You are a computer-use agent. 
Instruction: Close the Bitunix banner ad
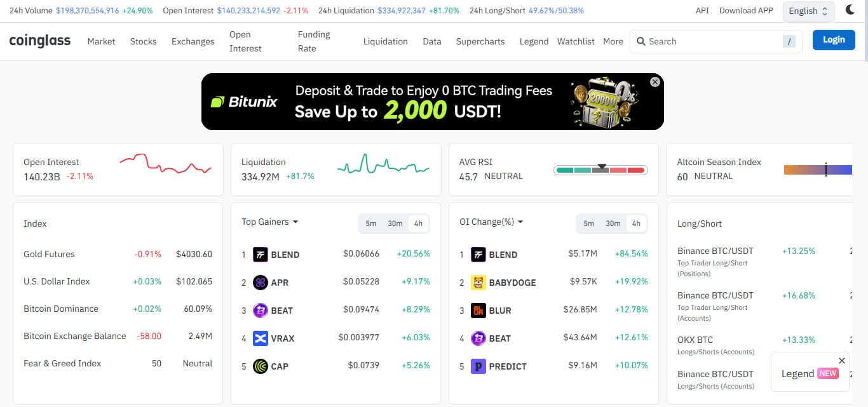655,82
